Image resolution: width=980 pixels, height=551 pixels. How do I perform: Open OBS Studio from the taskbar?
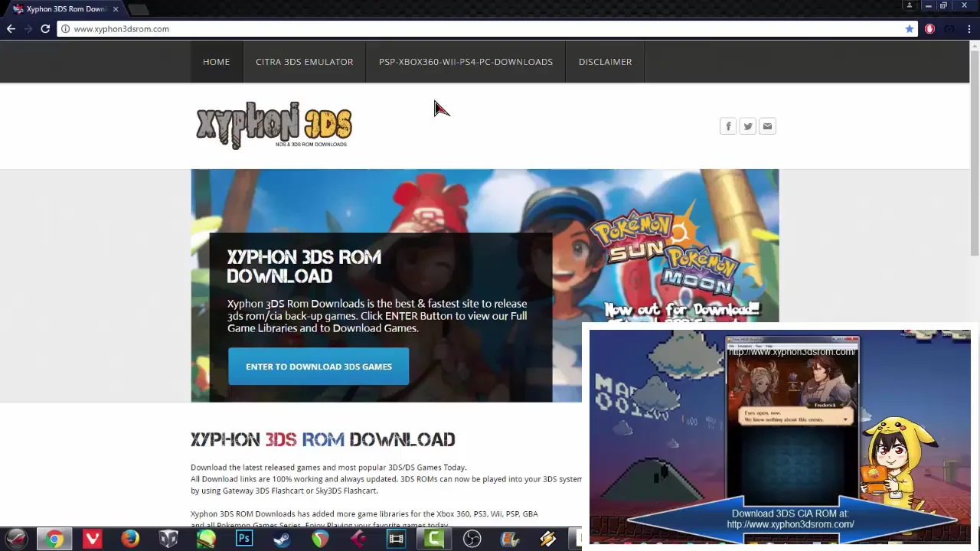[472, 539]
